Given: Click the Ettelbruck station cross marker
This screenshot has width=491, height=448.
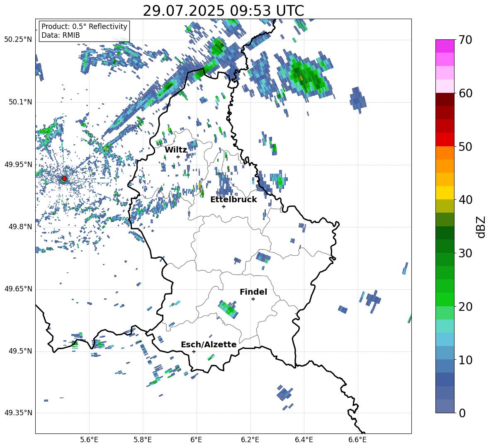Looking at the screenshot, I should [224, 206].
